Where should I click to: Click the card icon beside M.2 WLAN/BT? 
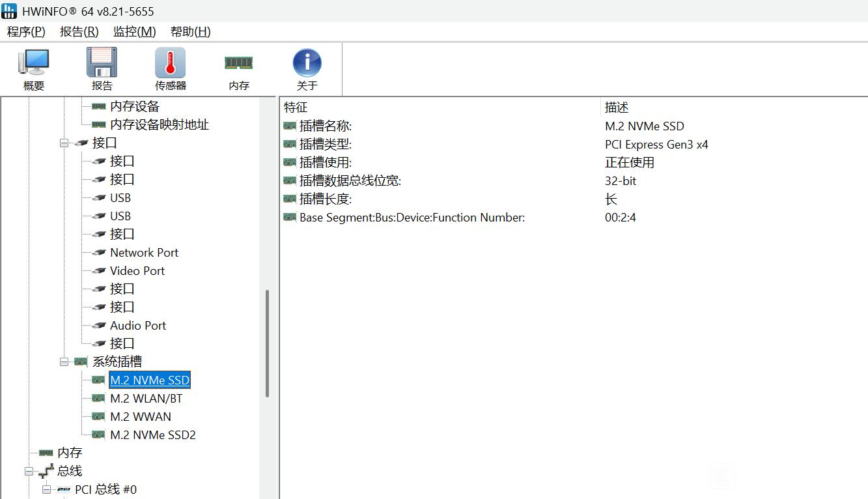pyautogui.click(x=99, y=398)
